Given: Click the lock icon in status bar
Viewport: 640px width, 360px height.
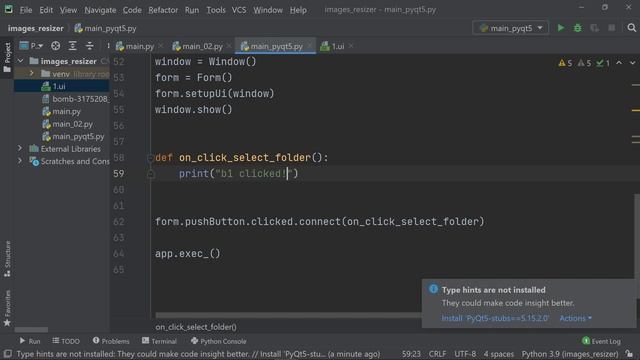Looking at the screenshot, I should 629,353.
